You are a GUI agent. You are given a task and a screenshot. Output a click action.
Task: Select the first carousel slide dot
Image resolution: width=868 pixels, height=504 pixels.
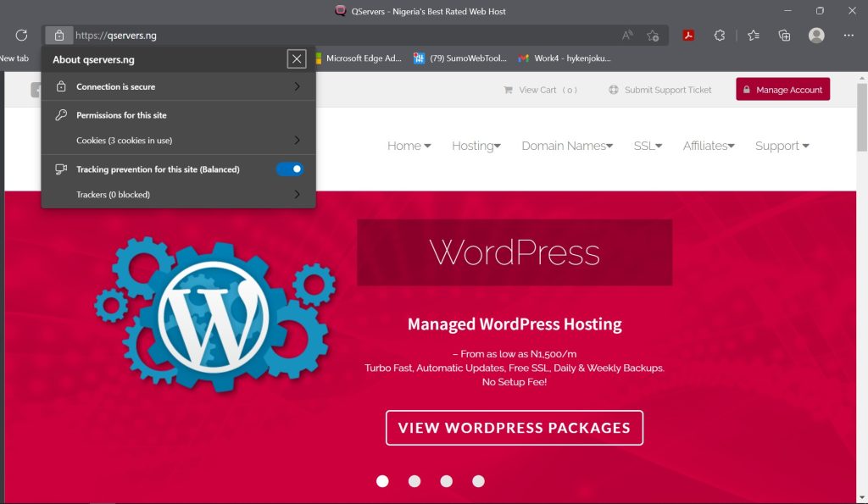point(382,481)
